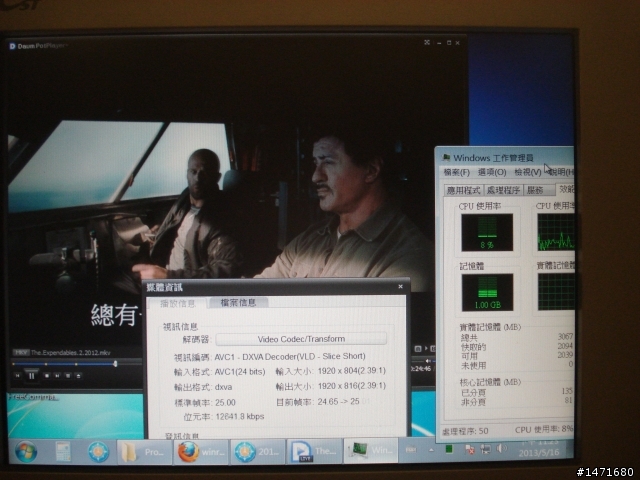Click the 記憶體 1.00 GB meter
The height and width of the screenshot is (480, 640).
487,292
